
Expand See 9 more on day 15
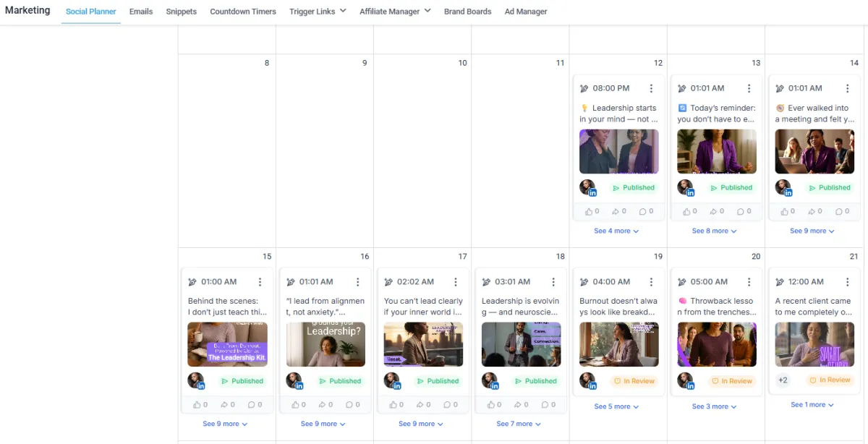pyautogui.click(x=225, y=424)
